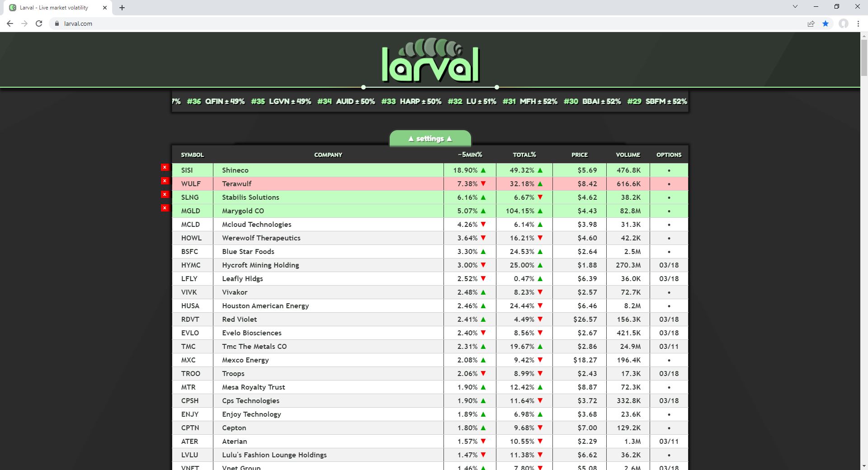868x470 pixels.
Task: Go back in browser history
Action: click(10, 23)
